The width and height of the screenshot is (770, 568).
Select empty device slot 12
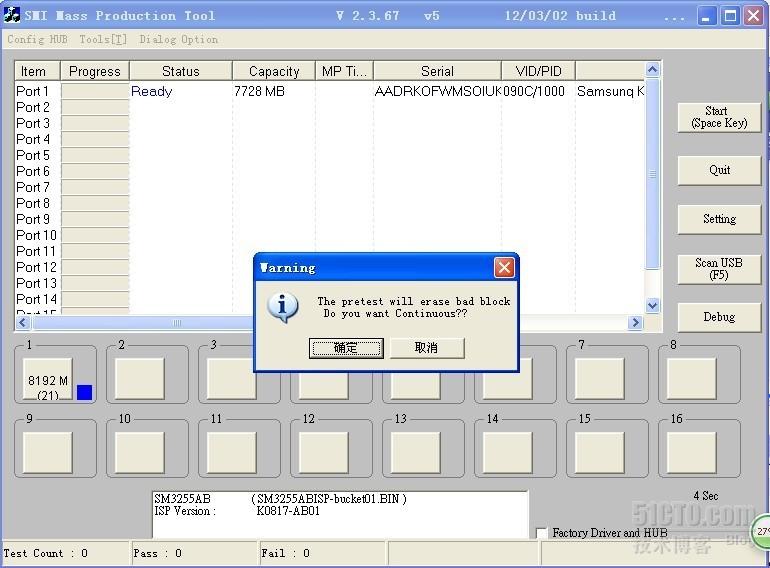[324, 452]
